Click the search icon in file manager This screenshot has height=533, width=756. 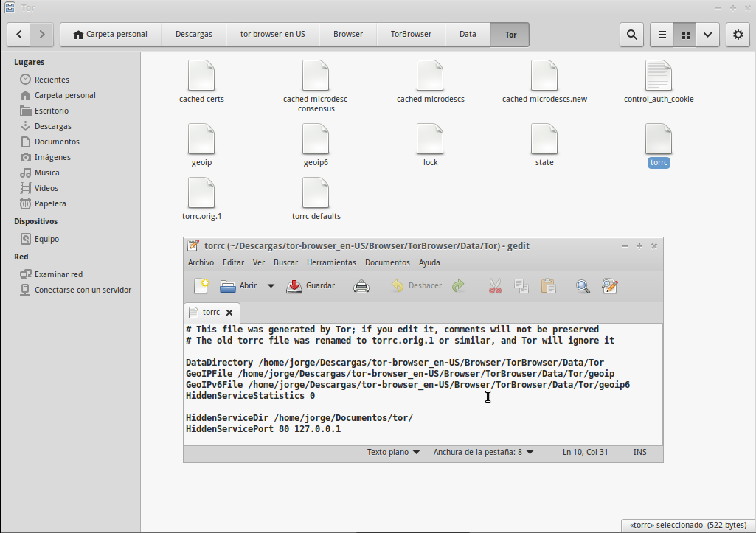point(631,35)
